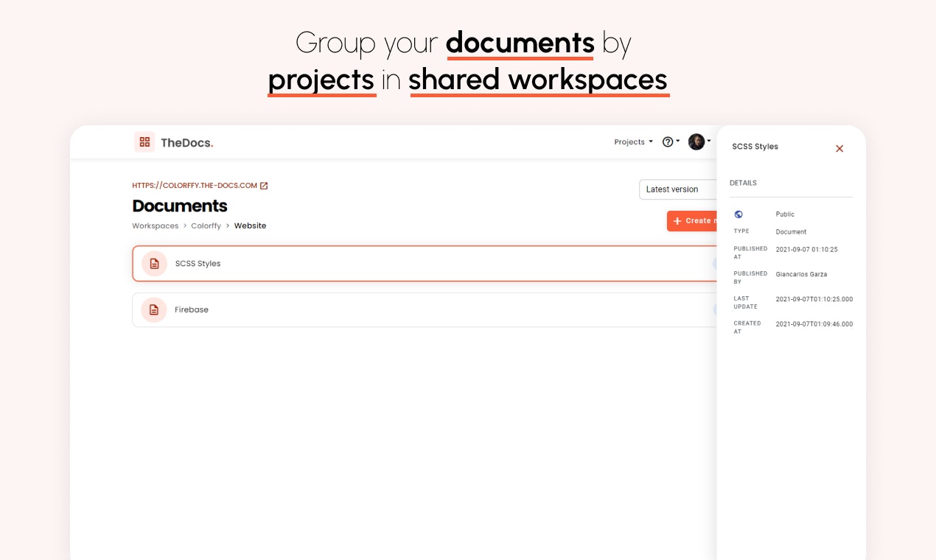
Task: Close the SCSS Styles details panel
Action: pos(839,148)
